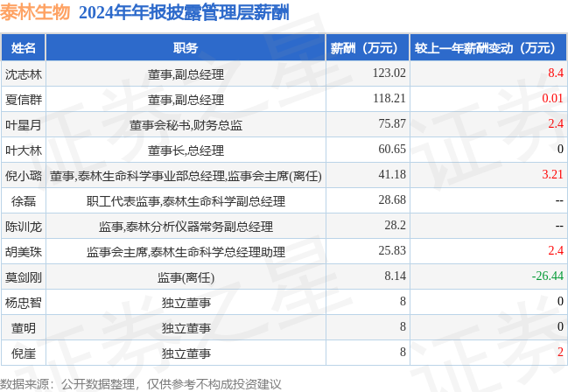Viewport: 568px width, 392px height.
Task: Select the 姓名 column header
Action: pyautogui.click(x=24, y=48)
